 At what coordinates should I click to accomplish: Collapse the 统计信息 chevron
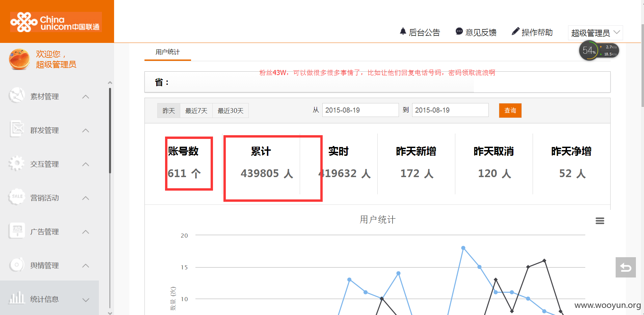pyautogui.click(x=86, y=300)
